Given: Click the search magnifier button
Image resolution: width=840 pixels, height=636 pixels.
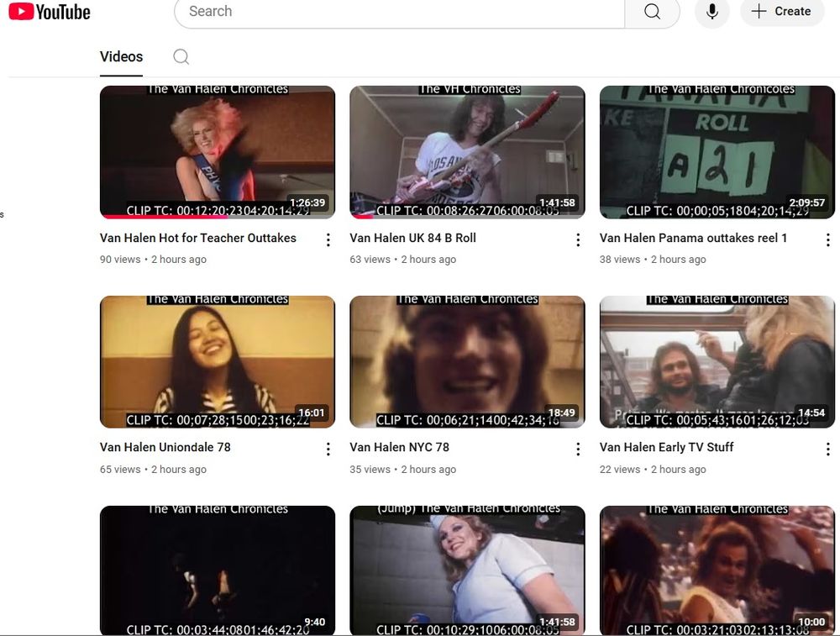Looking at the screenshot, I should pyautogui.click(x=652, y=12).
